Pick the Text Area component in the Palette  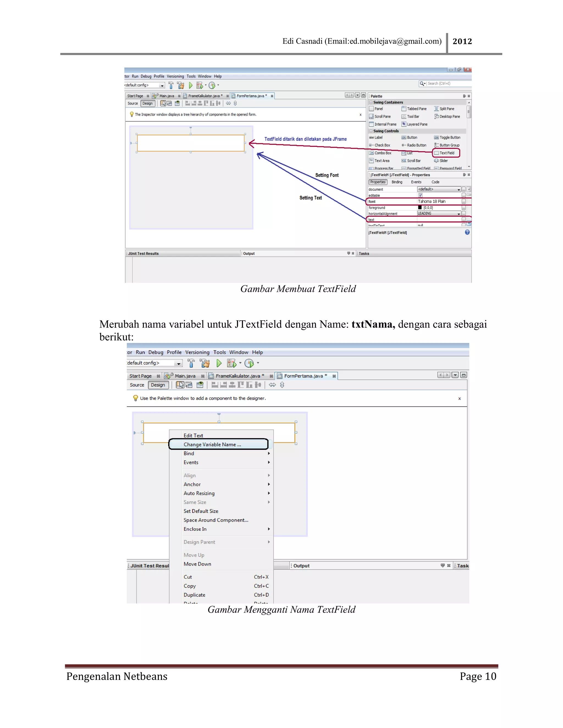(379, 161)
